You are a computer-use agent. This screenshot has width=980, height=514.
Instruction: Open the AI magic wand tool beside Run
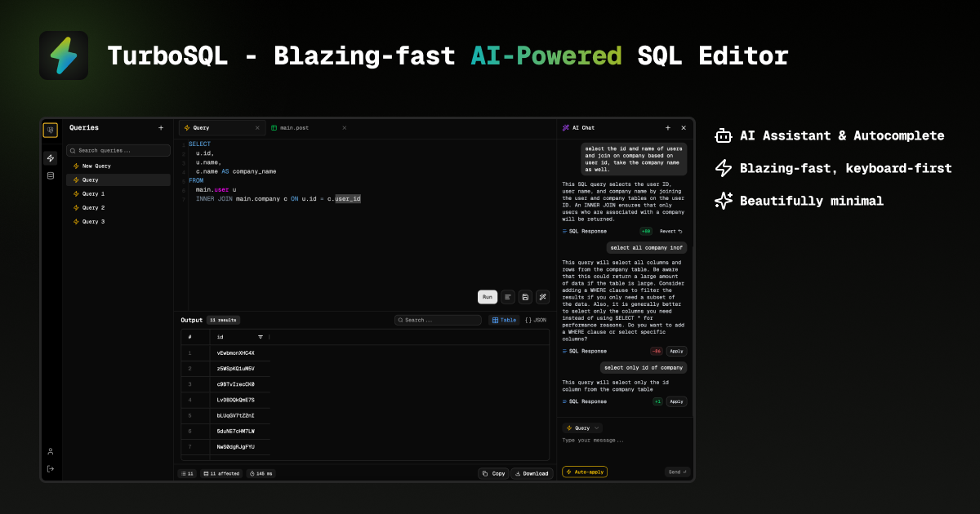(x=542, y=297)
